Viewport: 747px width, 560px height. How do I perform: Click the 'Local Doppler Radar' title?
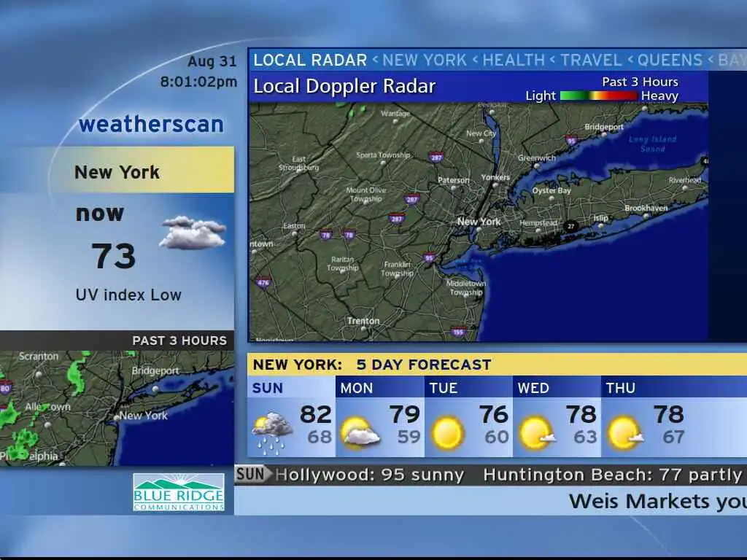click(344, 86)
